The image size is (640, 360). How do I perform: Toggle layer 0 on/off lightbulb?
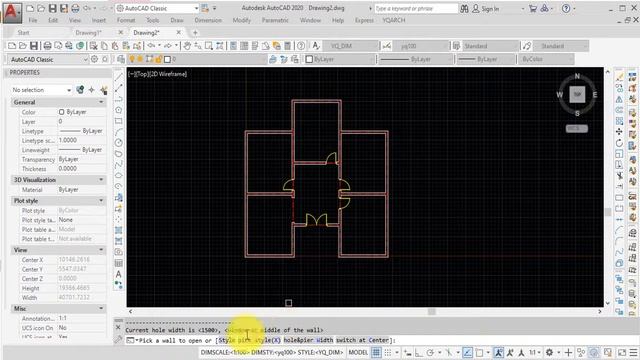tap(132, 59)
